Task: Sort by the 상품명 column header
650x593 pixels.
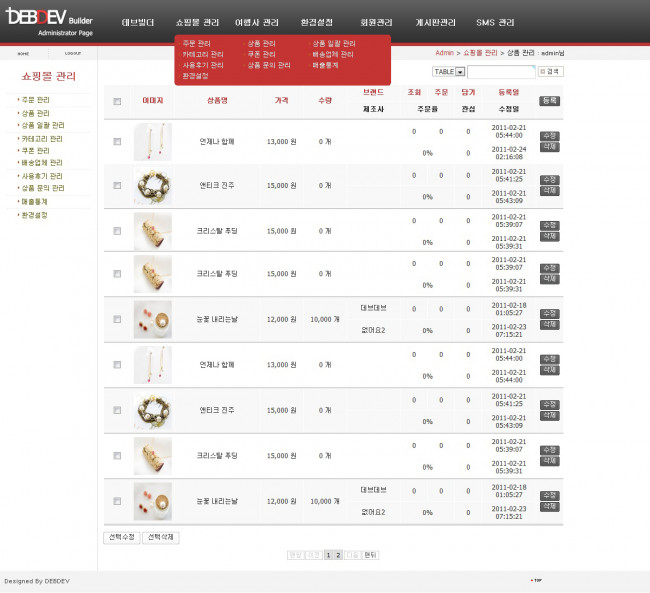Action: [x=217, y=100]
